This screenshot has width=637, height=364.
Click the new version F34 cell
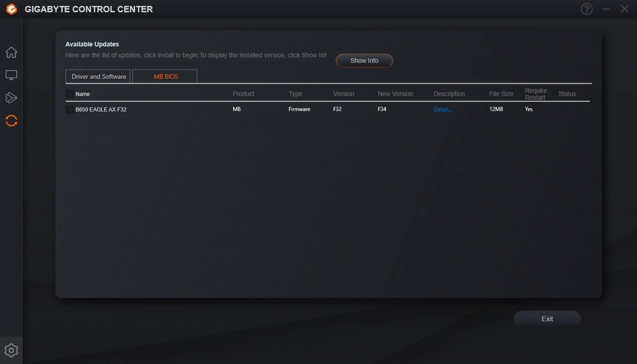(382, 109)
